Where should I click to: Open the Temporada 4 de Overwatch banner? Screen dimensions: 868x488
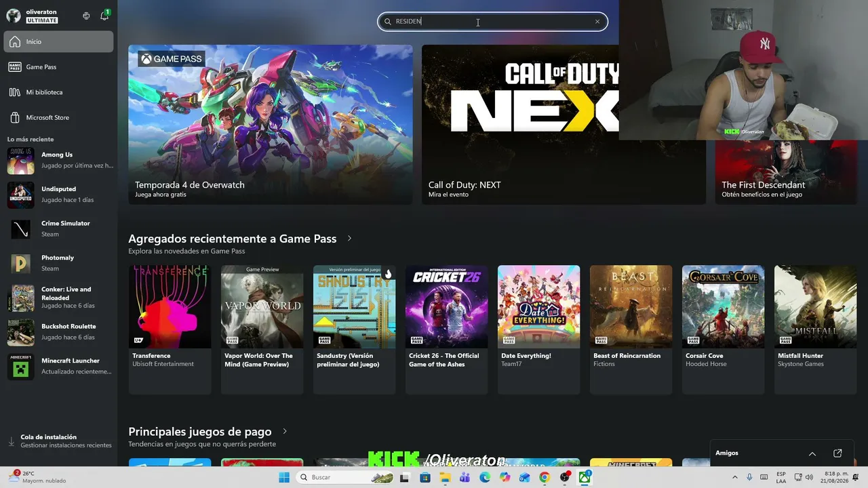pos(271,125)
